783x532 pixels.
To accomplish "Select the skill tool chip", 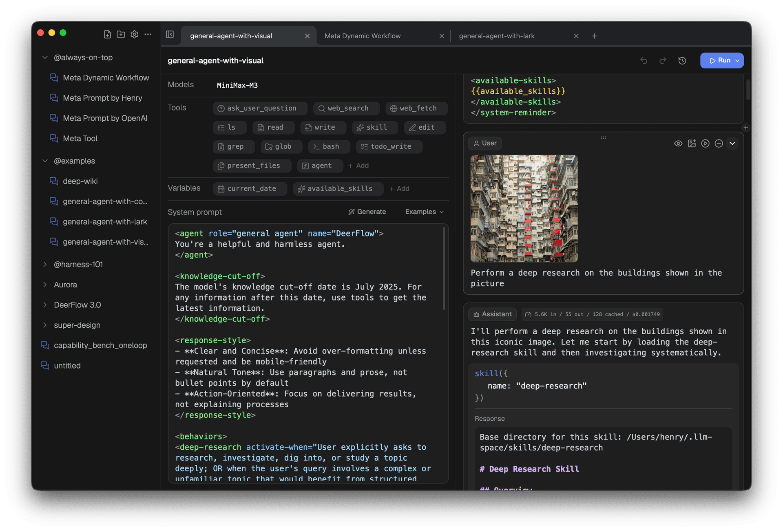I will coord(375,128).
